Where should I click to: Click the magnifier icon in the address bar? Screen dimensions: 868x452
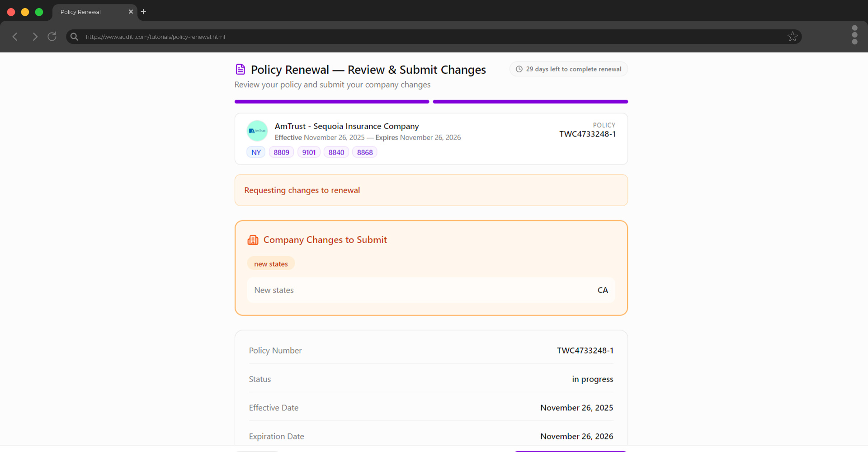[x=74, y=37]
